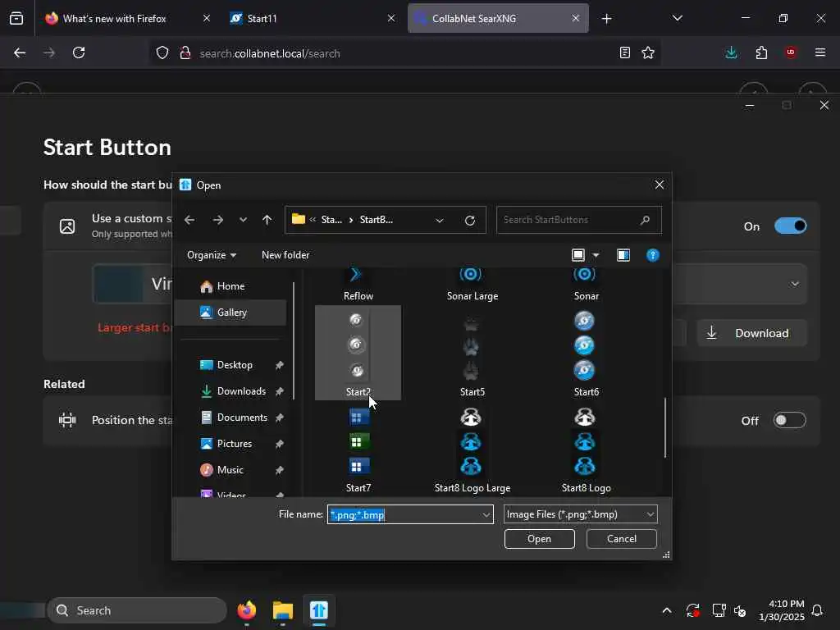Open File Explorer from taskbar

283,610
